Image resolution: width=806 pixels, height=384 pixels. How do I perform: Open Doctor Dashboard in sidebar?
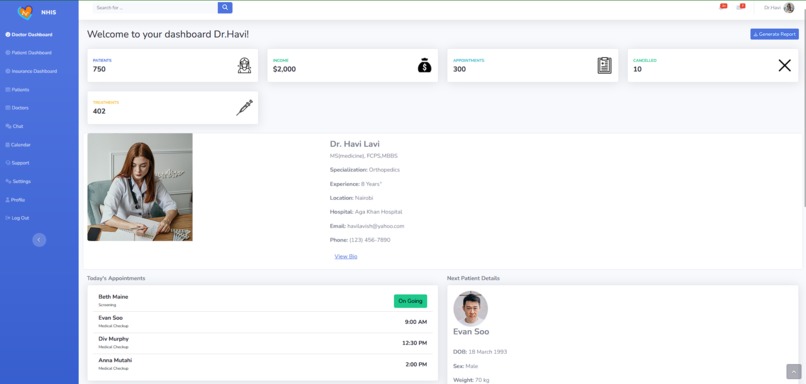point(29,34)
